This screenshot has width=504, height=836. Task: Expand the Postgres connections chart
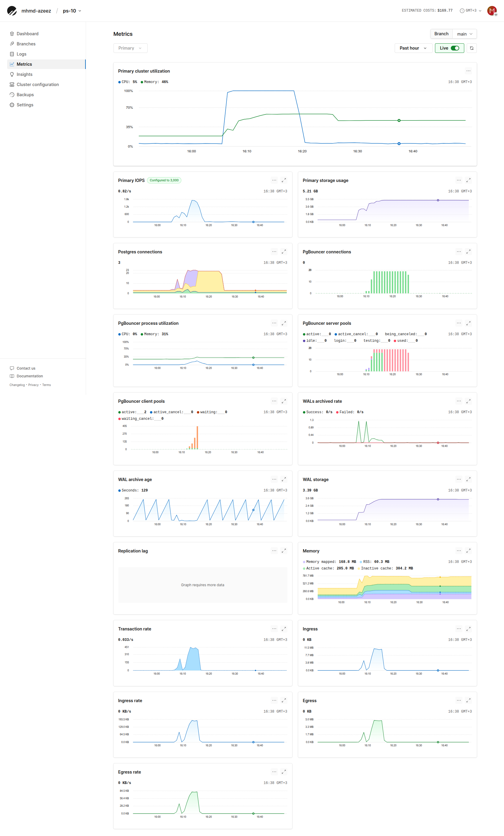[284, 252]
